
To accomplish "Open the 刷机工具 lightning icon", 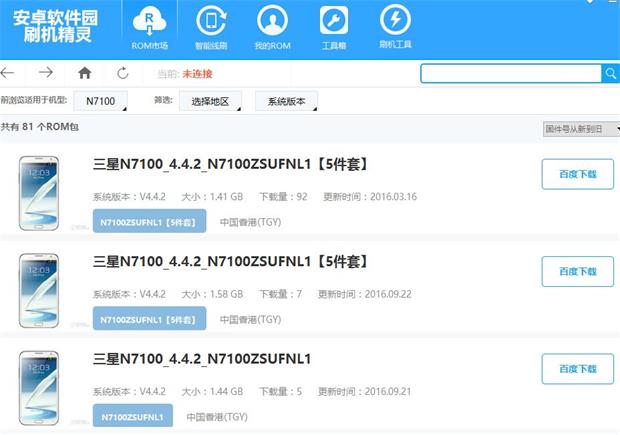I will click(395, 28).
